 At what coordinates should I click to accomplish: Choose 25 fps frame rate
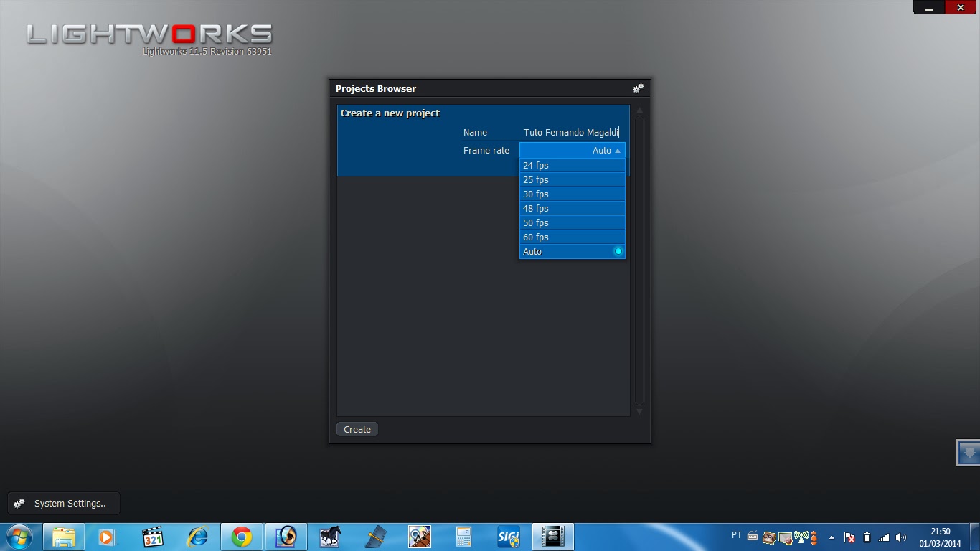(573, 179)
